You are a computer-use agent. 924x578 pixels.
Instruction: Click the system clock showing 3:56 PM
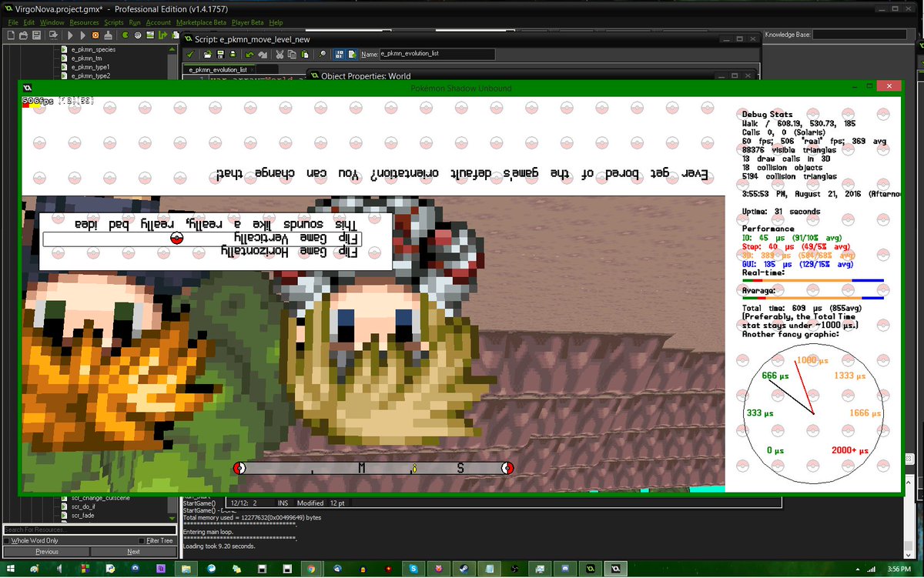coord(897,569)
